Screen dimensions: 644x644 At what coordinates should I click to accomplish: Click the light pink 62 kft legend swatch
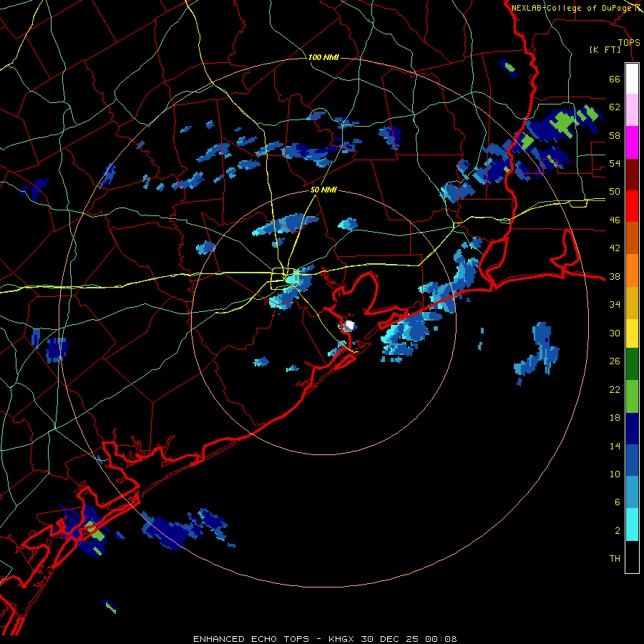[x=632, y=110]
